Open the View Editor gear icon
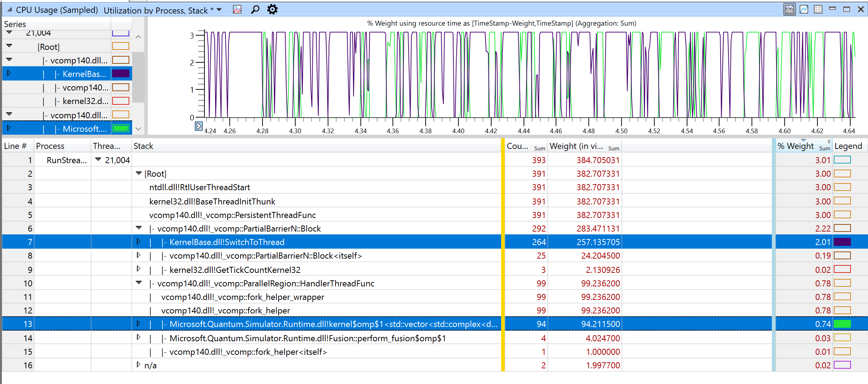 (x=272, y=9)
